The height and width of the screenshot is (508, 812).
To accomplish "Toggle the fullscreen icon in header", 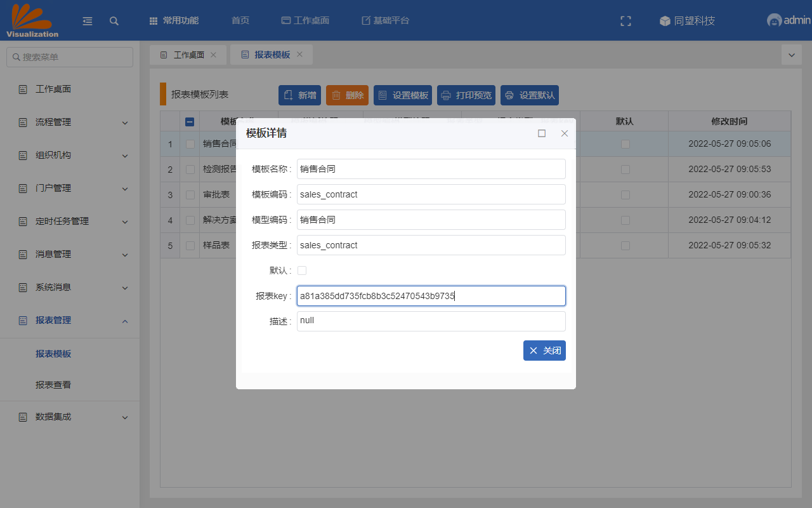I will pos(625,21).
